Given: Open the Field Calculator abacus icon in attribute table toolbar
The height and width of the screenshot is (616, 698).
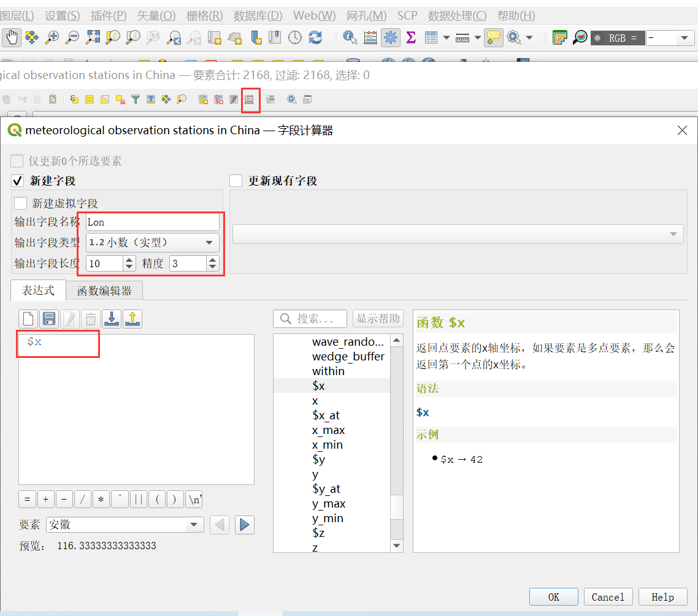Looking at the screenshot, I should 249,99.
